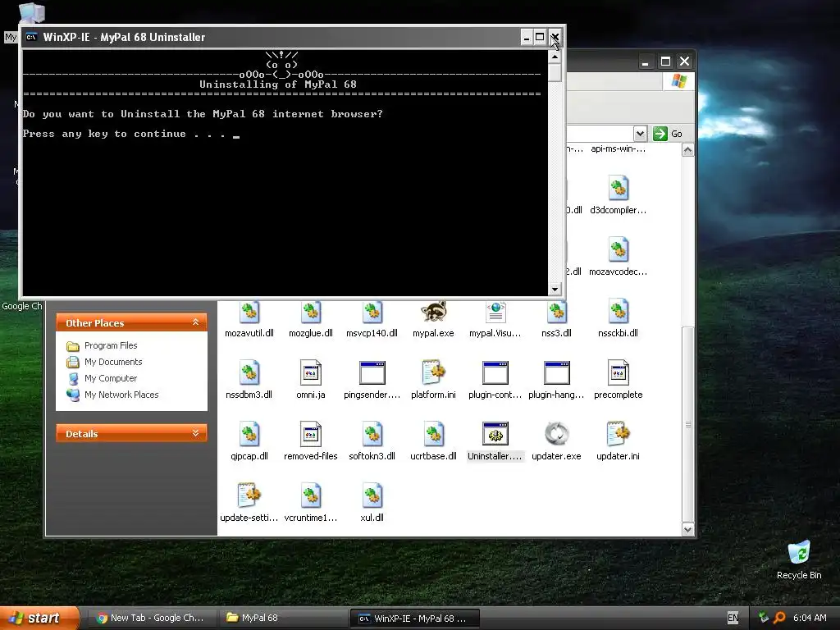Select the mypal.exe raccoon icon
The image size is (840, 630).
pos(433,311)
